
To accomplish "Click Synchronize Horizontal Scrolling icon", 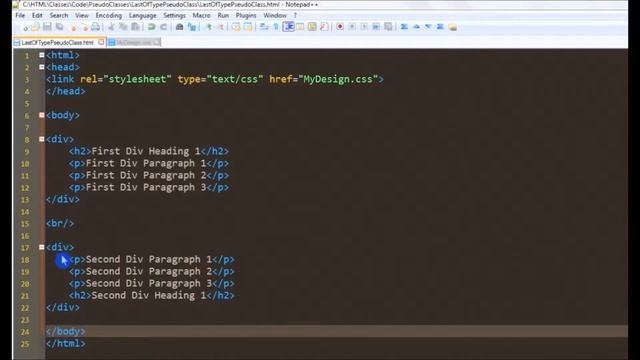I will tap(248, 27).
